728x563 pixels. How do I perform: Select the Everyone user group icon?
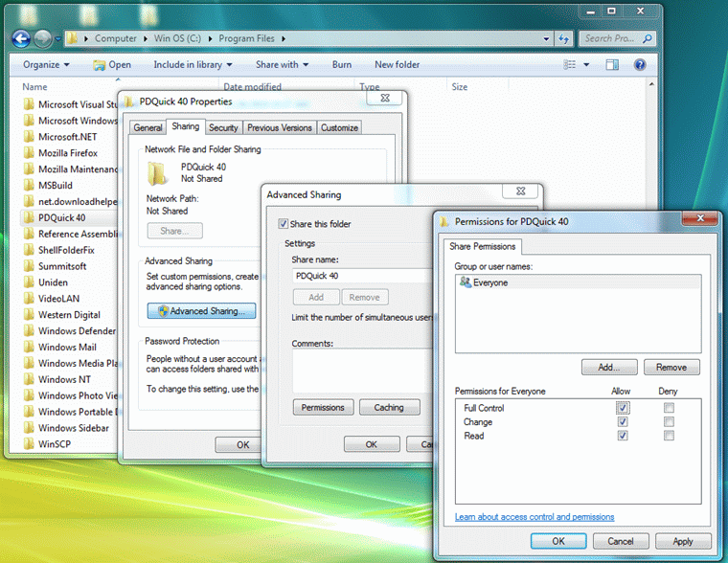[x=466, y=283]
